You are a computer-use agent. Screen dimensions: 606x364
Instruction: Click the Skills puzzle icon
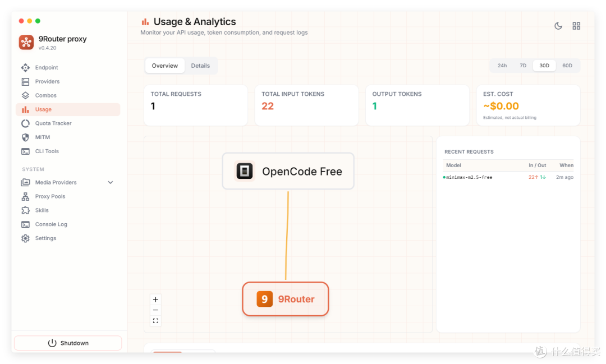coord(25,210)
